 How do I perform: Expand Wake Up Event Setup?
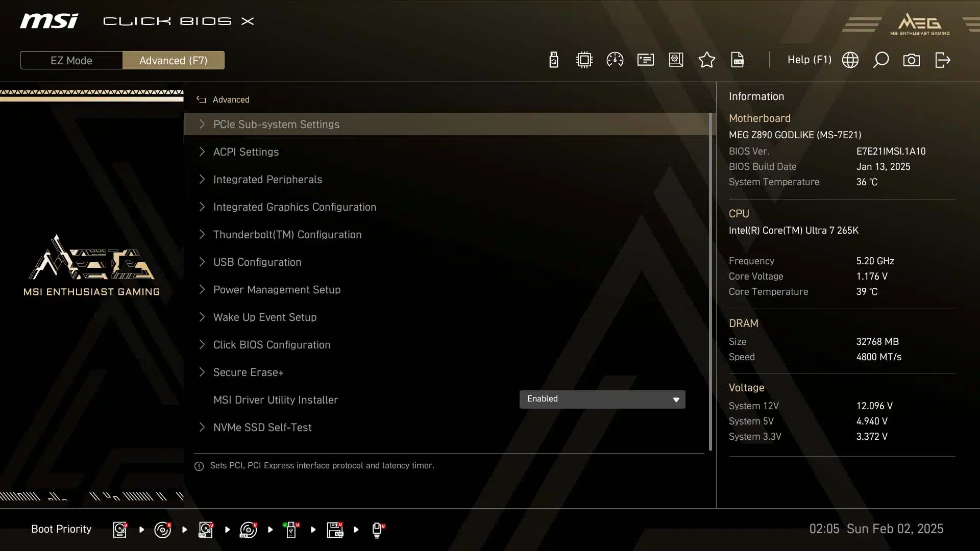click(447, 317)
